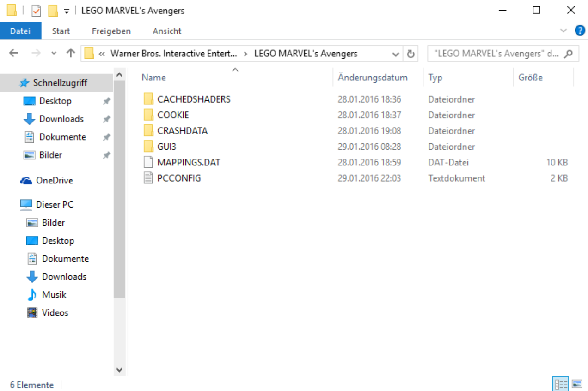Click the OneDrive cloud icon
The width and height of the screenshot is (588, 391).
click(26, 181)
